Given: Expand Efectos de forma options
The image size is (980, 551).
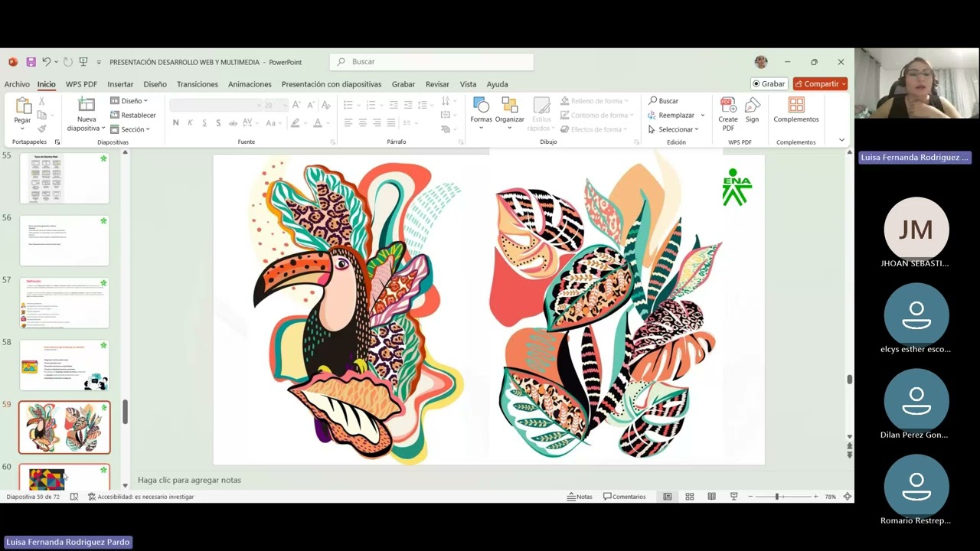Looking at the screenshot, I should (x=594, y=129).
